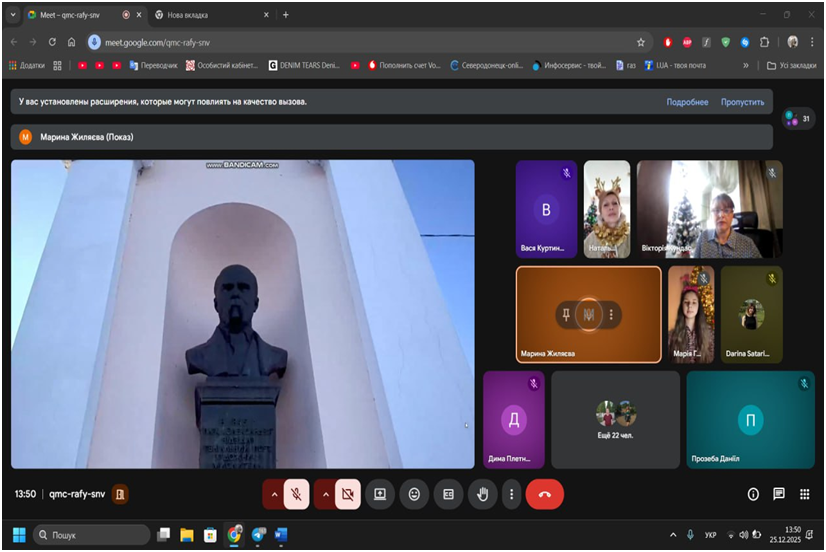Show the participants list with 31 badge
Screen dimensions: 826x552
(798, 118)
